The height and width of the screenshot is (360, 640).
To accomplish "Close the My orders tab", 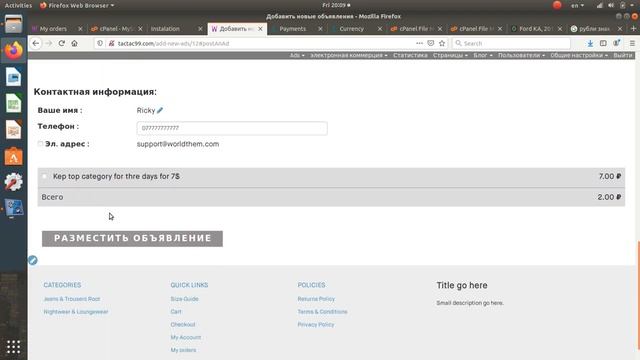I will coord(80,29).
